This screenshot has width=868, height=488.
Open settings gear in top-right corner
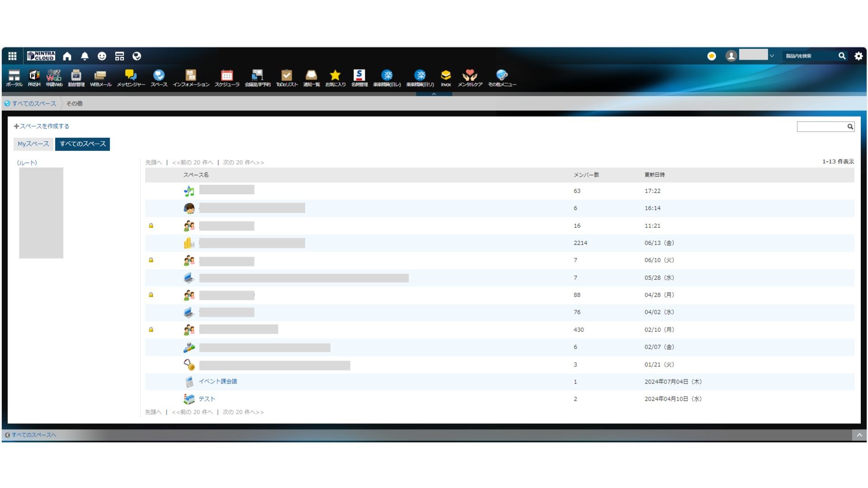[x=858, y=56]
